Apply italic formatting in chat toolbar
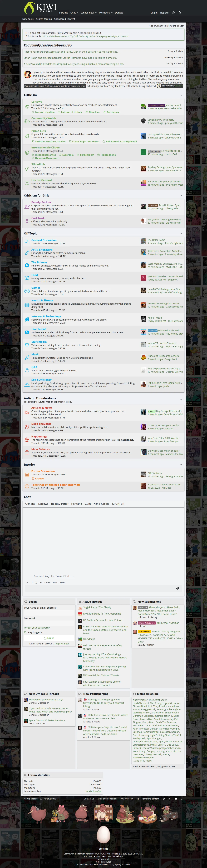This screenshot has width=207, height=868. point(32,583)
